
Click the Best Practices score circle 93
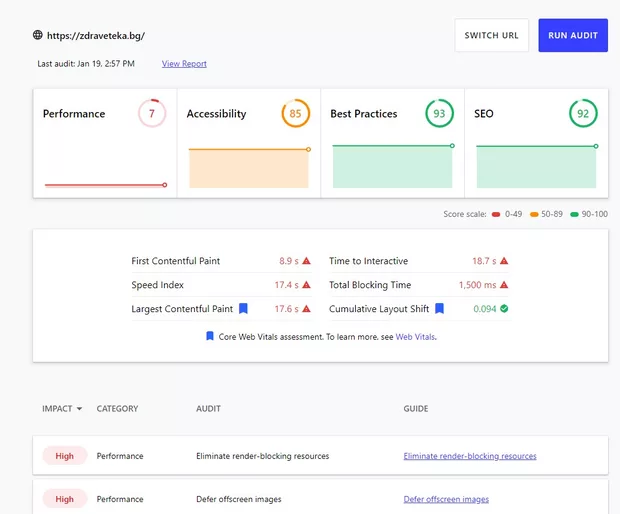click(x=439, y=114)
